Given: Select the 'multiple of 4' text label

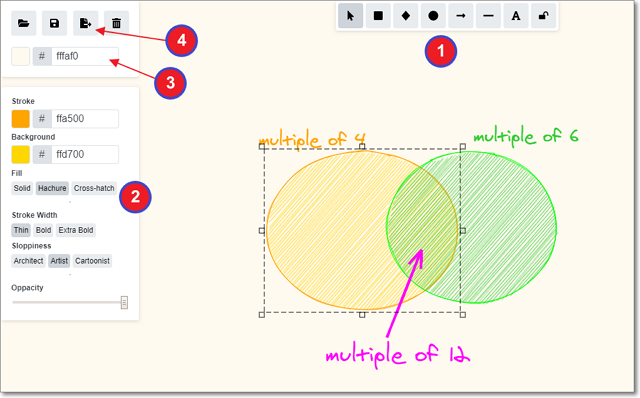Looking at the screenshot, I should coord(312,140).
